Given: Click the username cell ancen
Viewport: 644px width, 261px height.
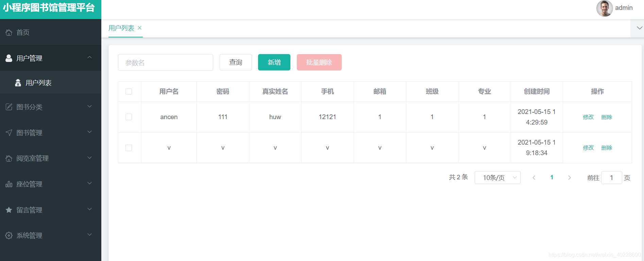Looking at the screenshot, I should [x=169, y=117].
